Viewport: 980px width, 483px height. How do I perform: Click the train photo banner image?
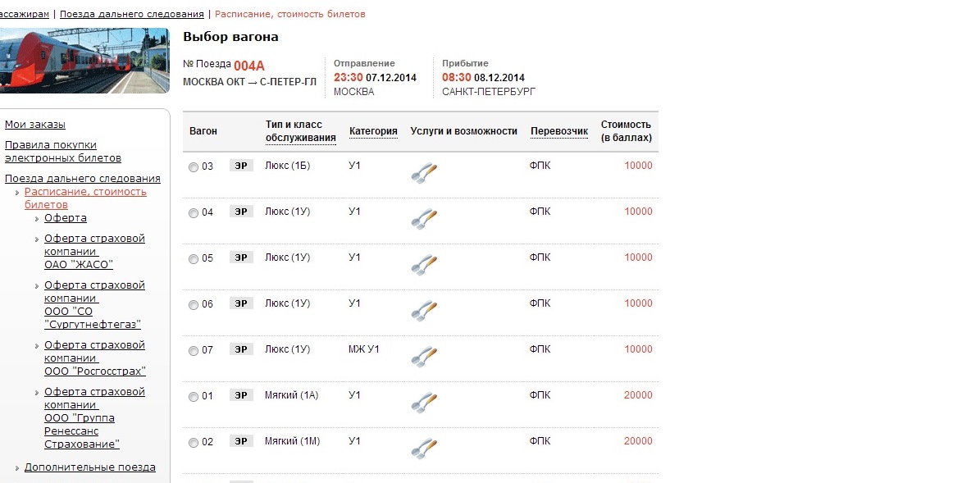(84, 61)
